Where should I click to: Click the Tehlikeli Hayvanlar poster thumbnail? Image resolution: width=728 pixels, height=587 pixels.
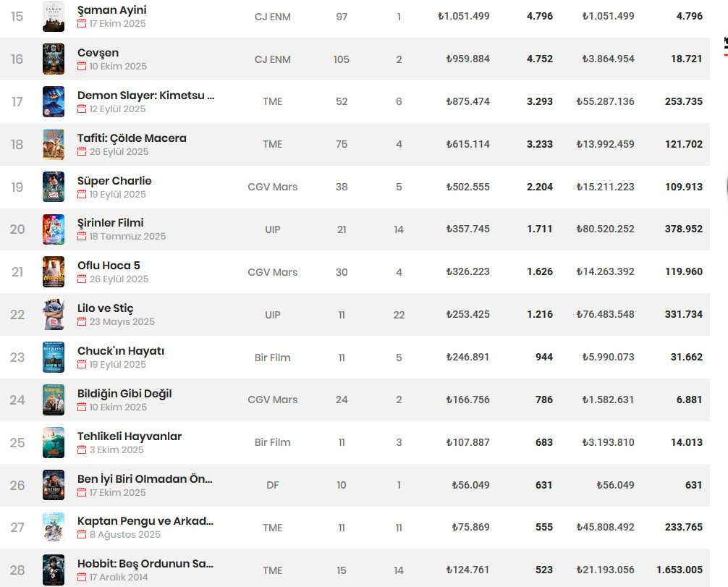point(53,442)
